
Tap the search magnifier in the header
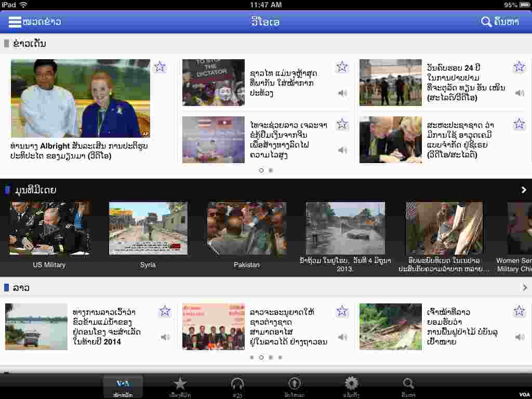(x=486, y=22)
